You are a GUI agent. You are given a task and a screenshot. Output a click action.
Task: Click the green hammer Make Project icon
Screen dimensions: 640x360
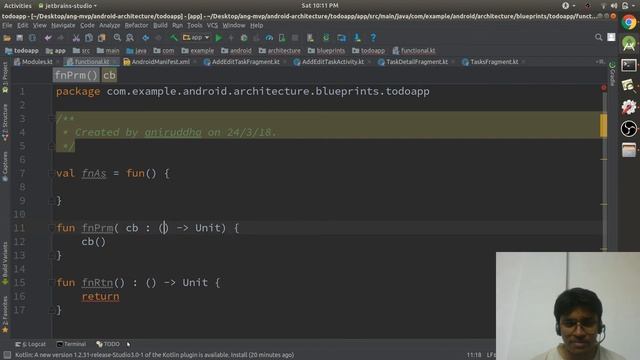174,38
